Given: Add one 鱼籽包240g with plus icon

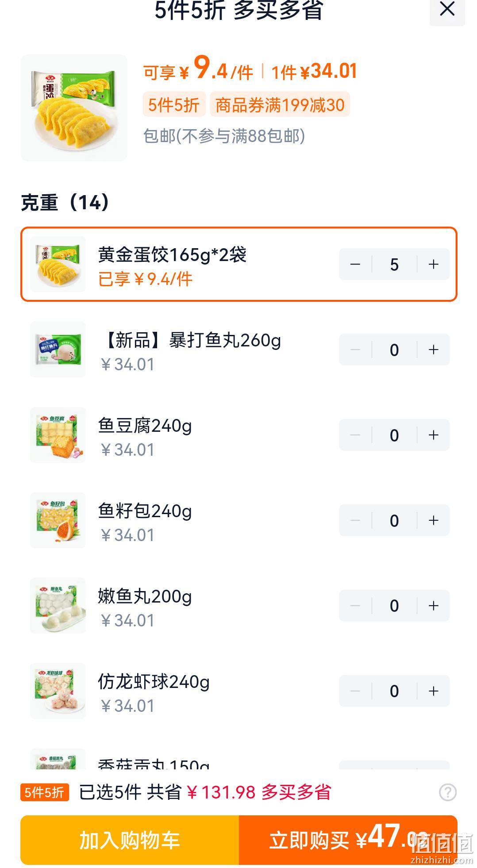Looking at the screenshot, I should (433, 520).
